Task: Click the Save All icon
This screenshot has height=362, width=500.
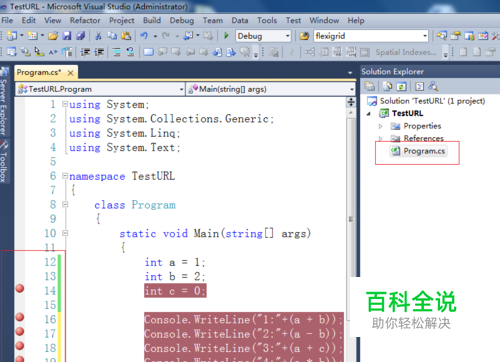Action: point(81,36)
